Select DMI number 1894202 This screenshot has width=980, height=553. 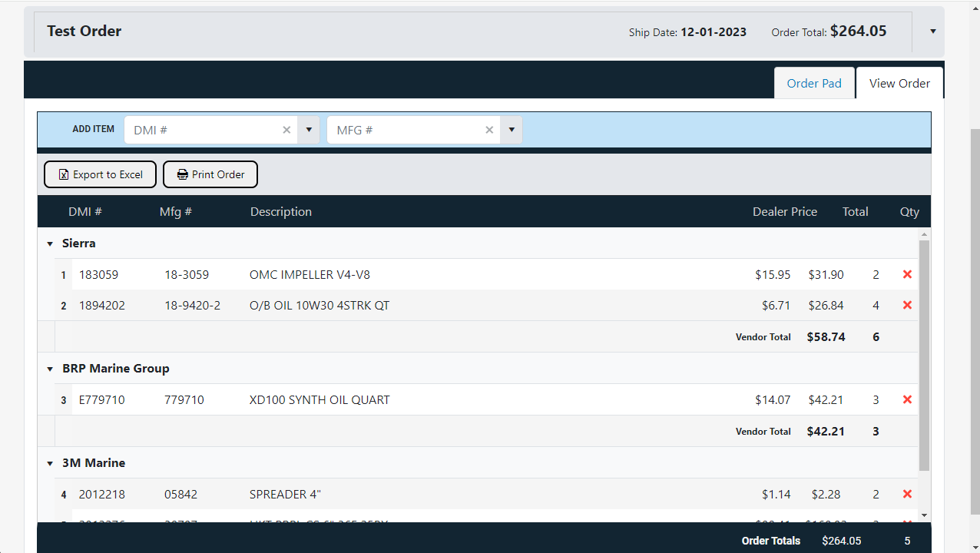(102, 305)
